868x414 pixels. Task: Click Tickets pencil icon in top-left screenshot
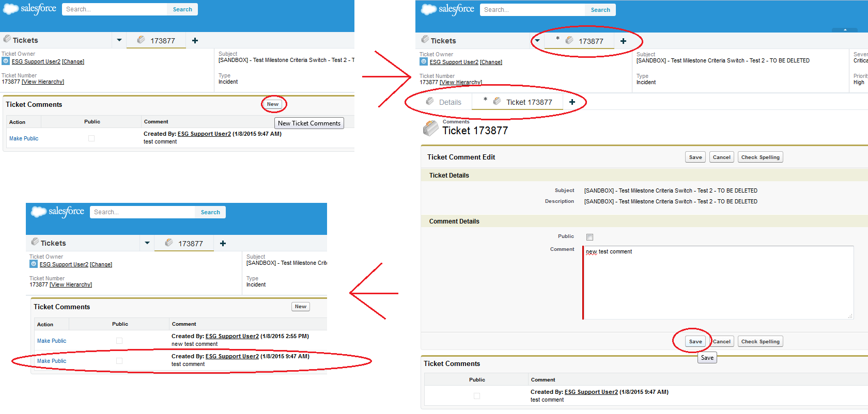click(7, 39)
